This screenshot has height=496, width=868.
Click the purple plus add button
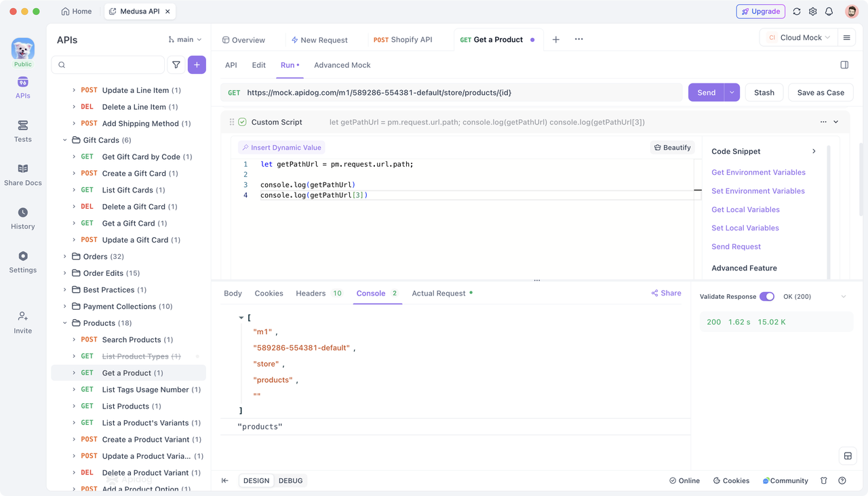pyautogui.click(x=197, y=65)
